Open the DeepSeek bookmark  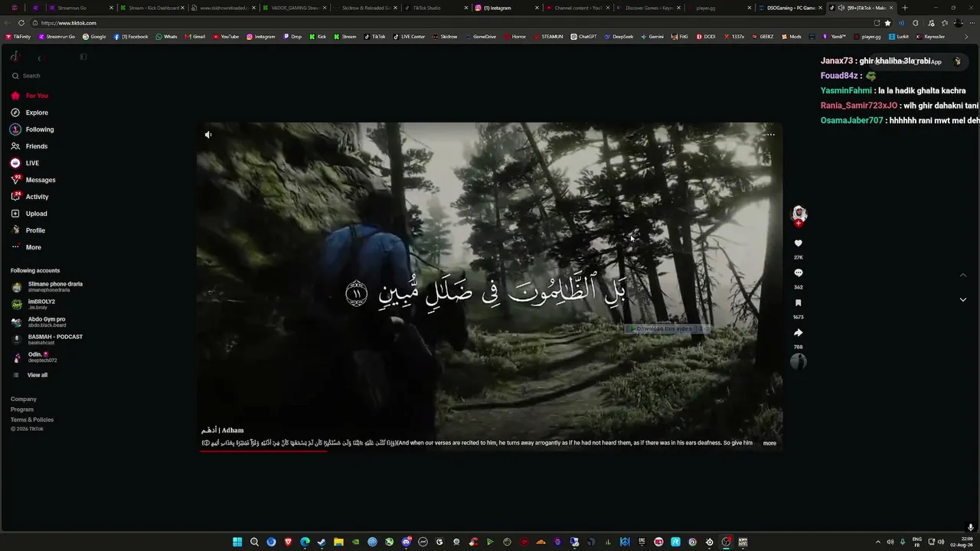(619, 37)
